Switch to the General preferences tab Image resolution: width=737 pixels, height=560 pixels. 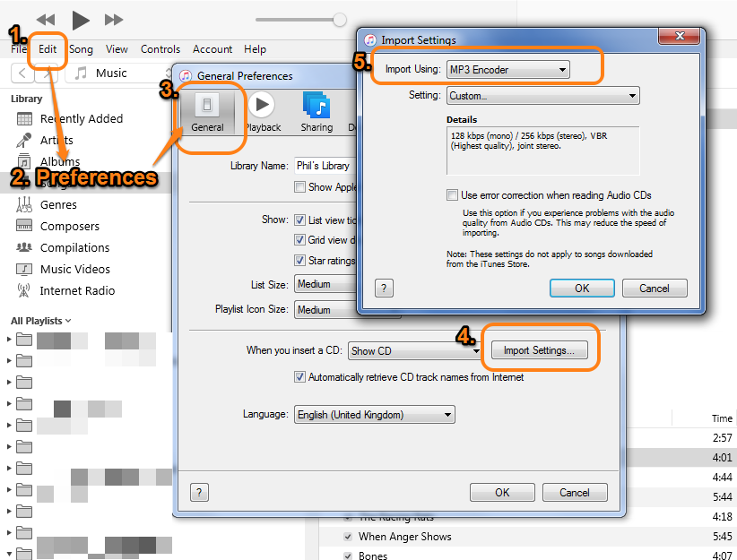[x=208, y=109]
